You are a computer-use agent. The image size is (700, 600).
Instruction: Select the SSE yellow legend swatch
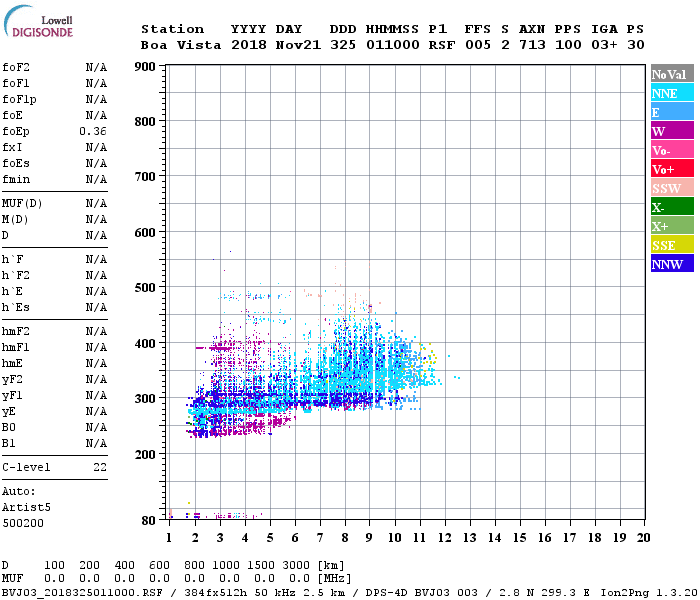(672, 245)
